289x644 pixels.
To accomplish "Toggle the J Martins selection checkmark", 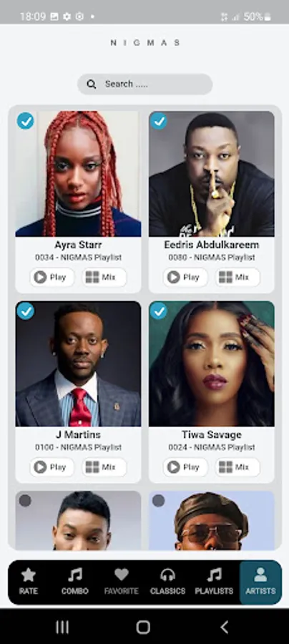I will [26, 311].
